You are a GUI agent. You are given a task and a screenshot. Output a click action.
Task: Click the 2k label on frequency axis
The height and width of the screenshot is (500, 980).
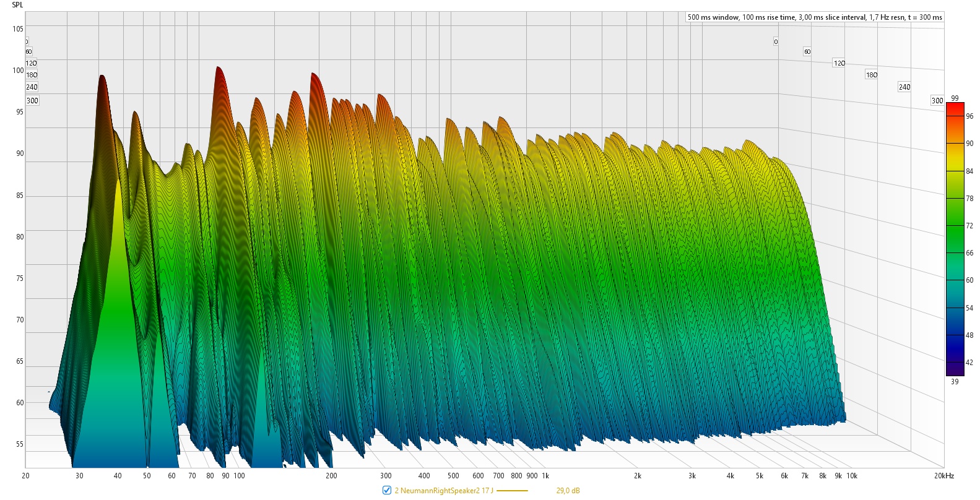[638, 476]
